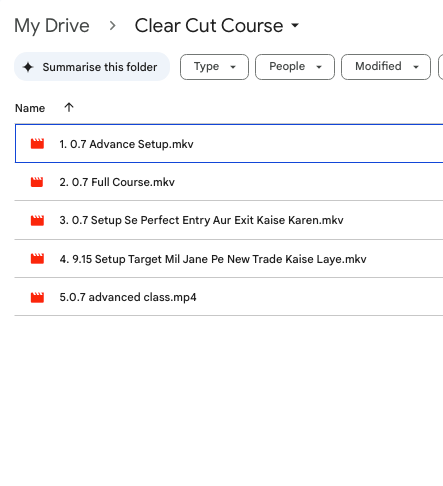The height and width of the screenshot is (486, 443).
Task: Click video icon of 1. 0.7 Advance Setup.mkv
Action: (x=37, y=144)
